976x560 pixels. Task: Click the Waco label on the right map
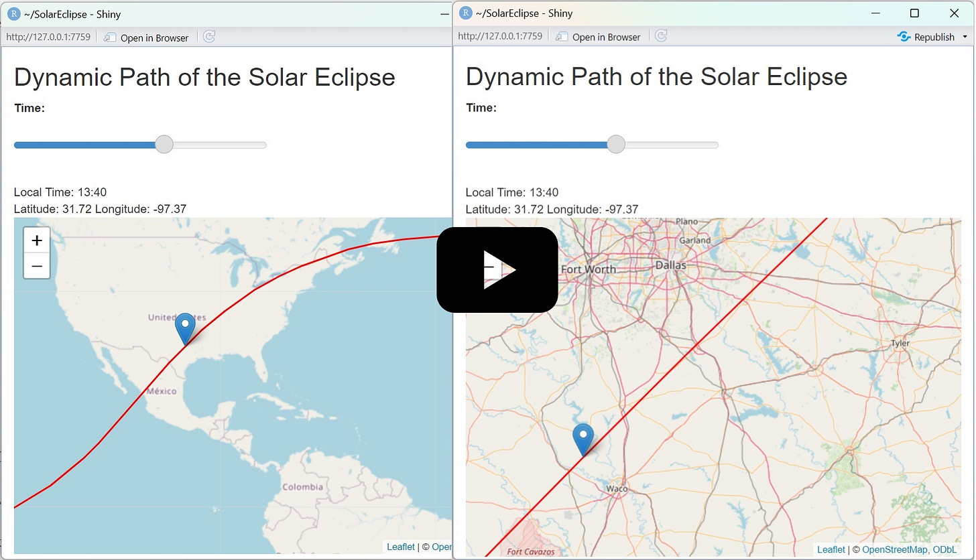pyautogui.click(x=617, y=489)
